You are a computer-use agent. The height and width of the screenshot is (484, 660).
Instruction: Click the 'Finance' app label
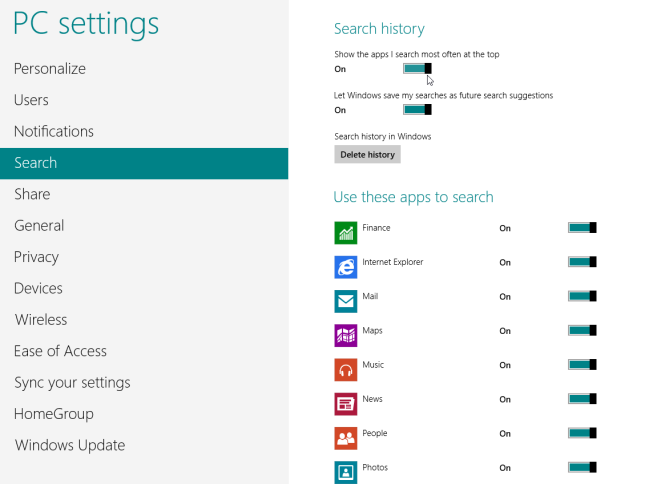coord(376,228)
